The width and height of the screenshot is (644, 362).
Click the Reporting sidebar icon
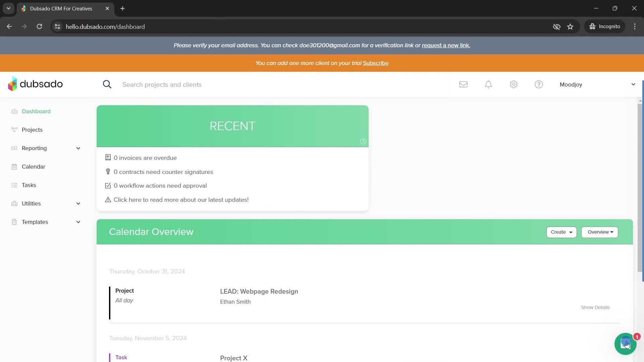tap(14, 148)
